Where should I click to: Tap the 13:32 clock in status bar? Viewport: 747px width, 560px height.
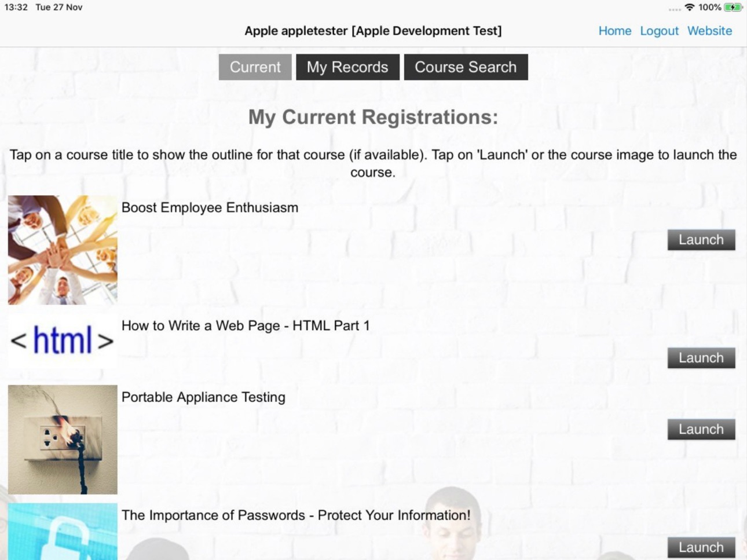[x=16, y=8]
